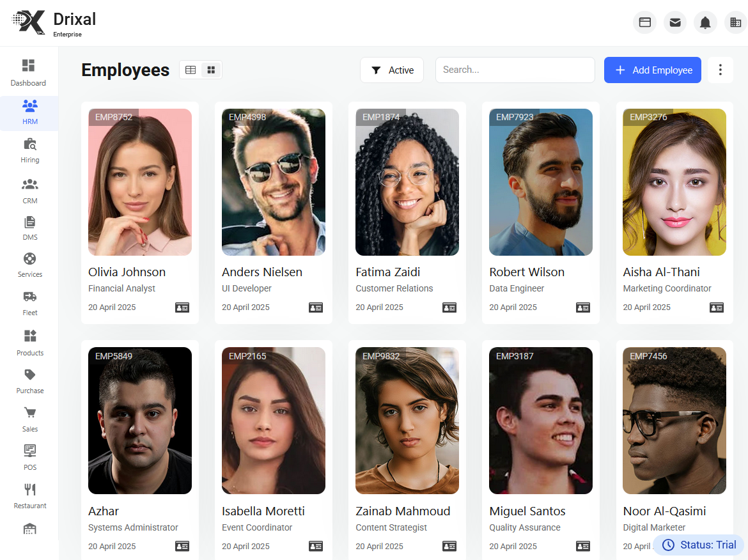Screen dimensions: 748x560
Task: Open the Active status filter
Action: pyautogui.click(x=391, y=70)
